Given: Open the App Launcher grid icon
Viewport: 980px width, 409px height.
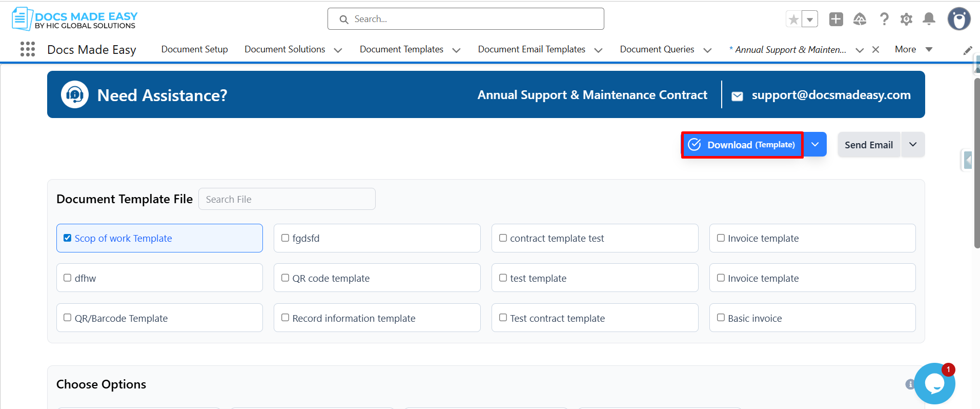Looking at the screenshot, I should (28, 49).
